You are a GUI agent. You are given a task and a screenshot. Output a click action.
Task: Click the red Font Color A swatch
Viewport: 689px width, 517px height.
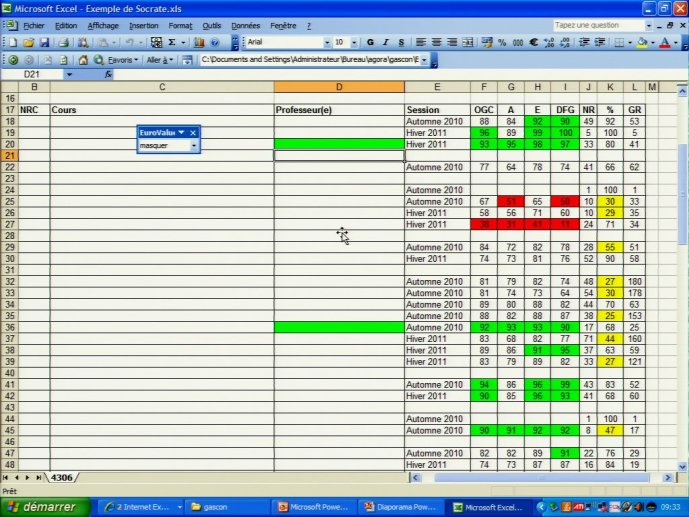click(665, 43)
